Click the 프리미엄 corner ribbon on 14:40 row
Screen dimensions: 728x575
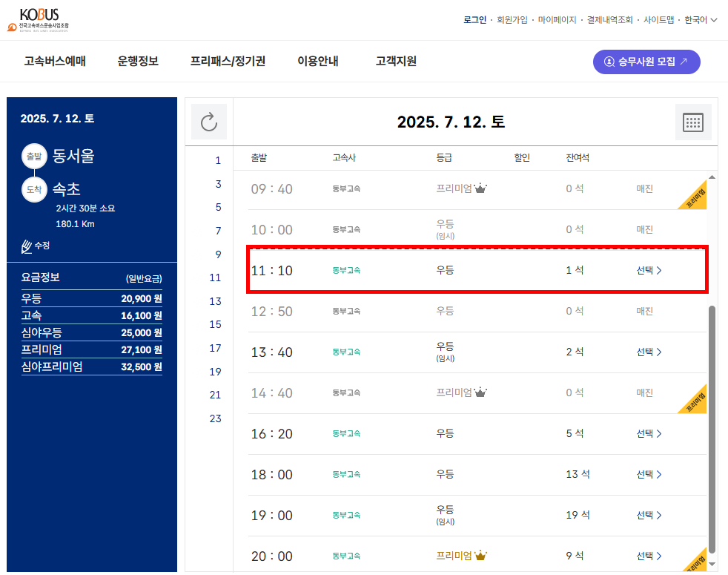tap(695, 401)
